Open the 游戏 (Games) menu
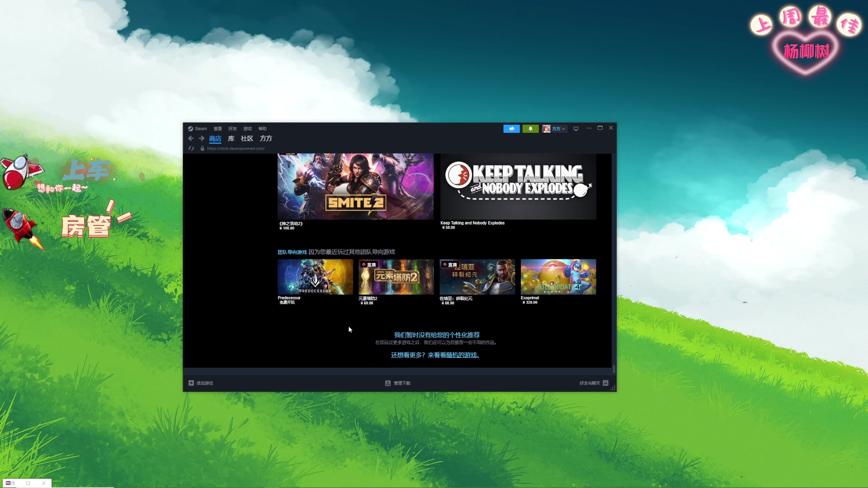The height and width of the screenshot is (488, 868). point(248,129)
